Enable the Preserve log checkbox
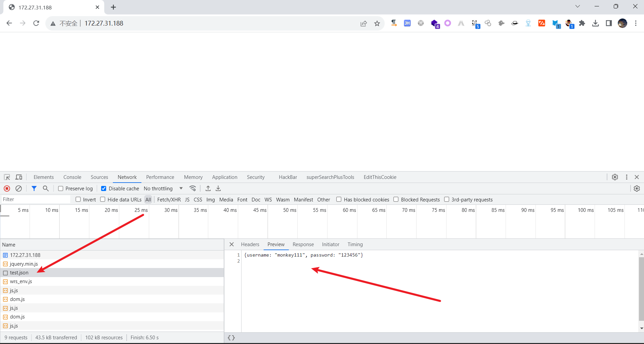This screenshot has height=344, width=644. tap(61, 189)
